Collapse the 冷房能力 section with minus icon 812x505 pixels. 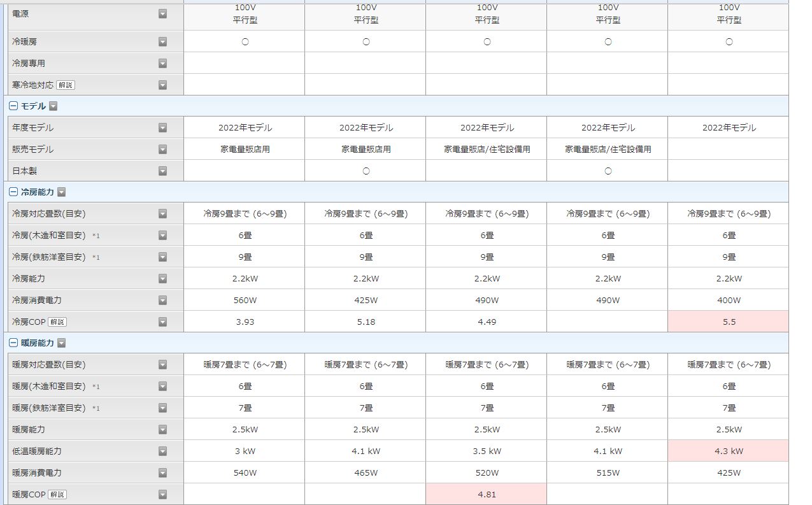tap(13, 192)
